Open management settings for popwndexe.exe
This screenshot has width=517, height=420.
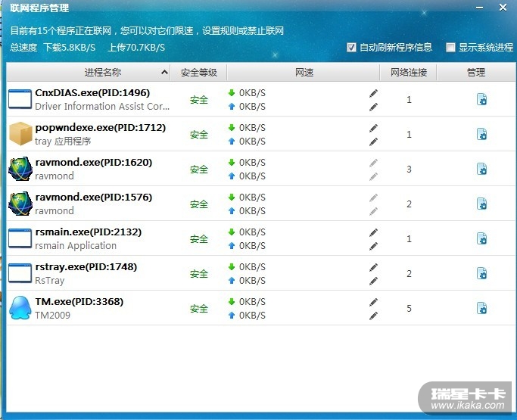(481, 134)
